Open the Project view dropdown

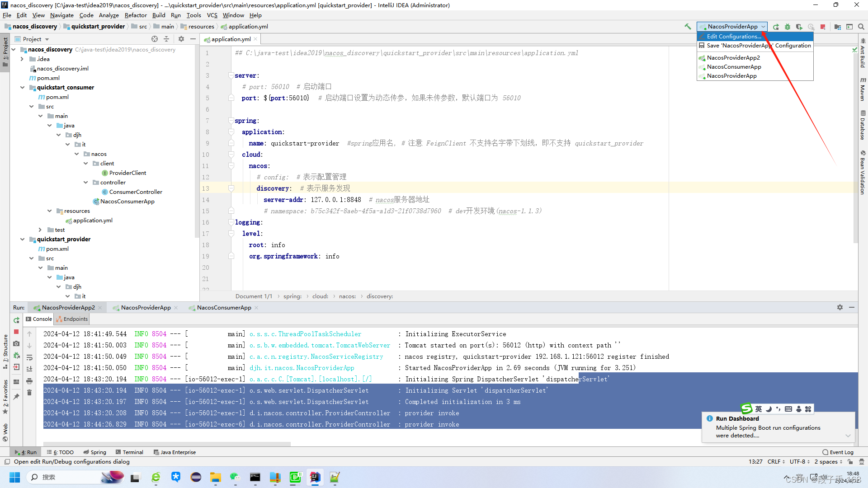[x=36, y=39]
